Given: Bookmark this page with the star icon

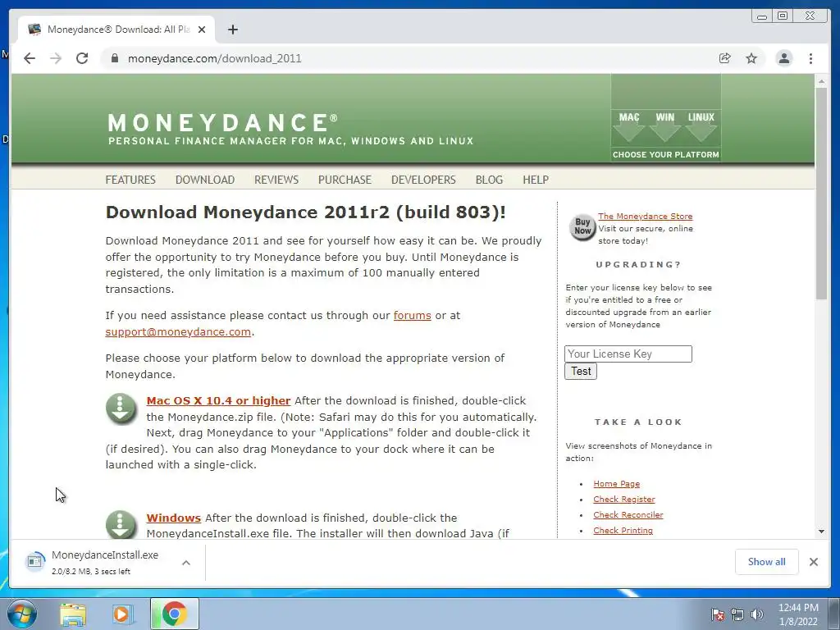Looking at the screenshot, I should 751,58.
